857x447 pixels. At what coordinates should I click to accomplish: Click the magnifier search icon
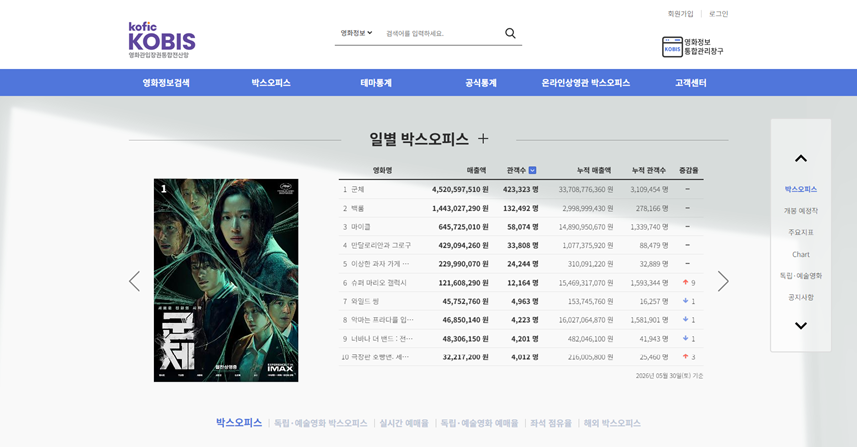(510, 33)
